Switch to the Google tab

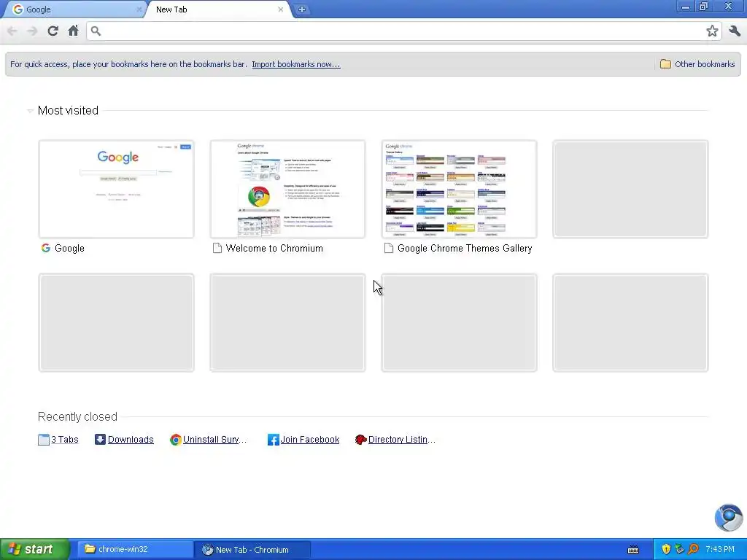coord(74,9)
